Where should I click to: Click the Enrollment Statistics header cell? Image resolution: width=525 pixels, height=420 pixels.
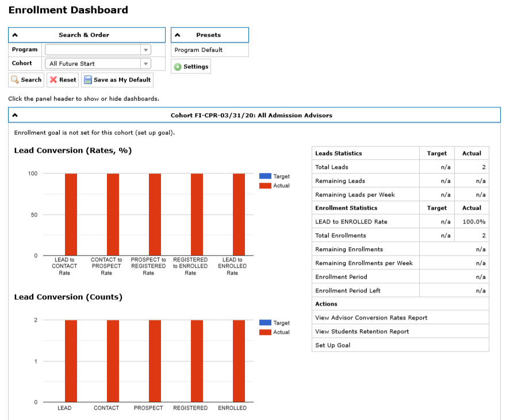[366, 208]
